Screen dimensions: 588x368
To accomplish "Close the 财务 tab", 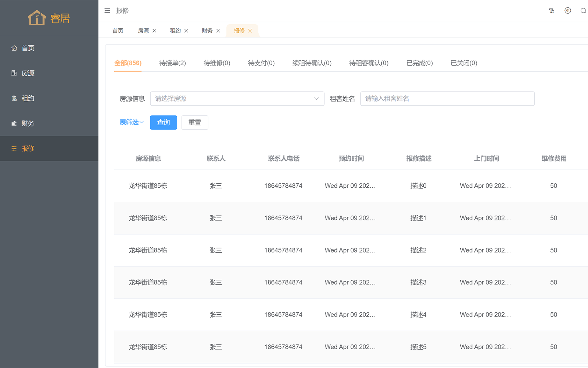I will point(218,31).
